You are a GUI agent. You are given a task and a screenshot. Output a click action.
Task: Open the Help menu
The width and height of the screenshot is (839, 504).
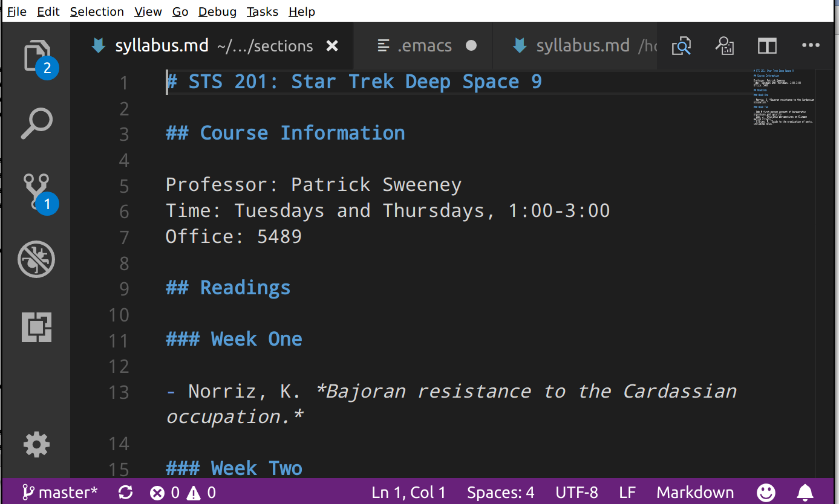point(302,11)
